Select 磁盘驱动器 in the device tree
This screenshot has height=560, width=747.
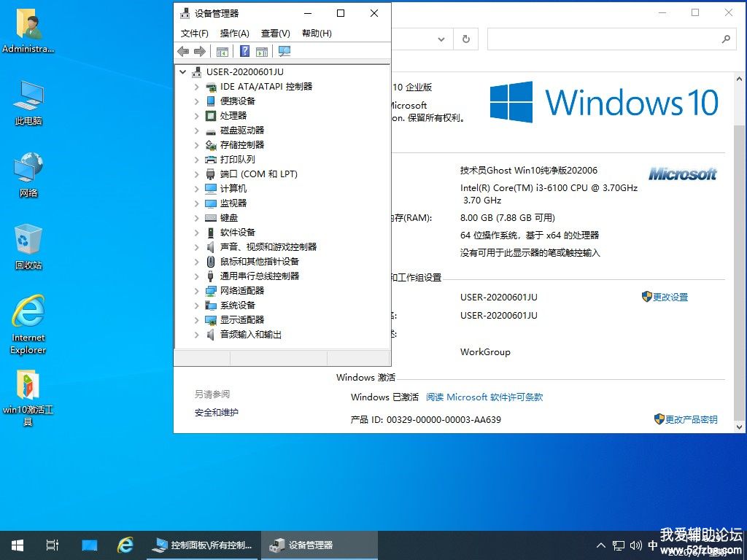pyautogui.click(x=242, y=130)
